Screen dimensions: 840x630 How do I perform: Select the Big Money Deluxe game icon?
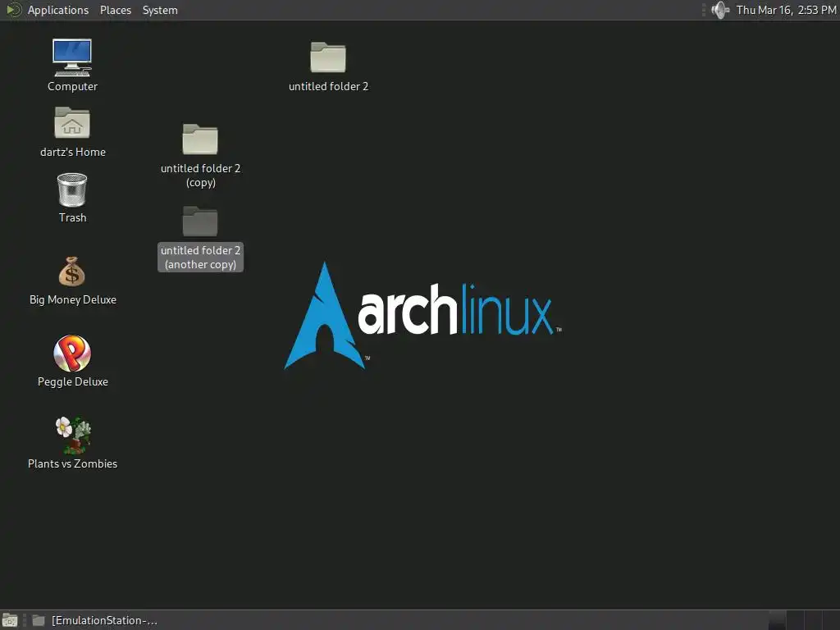72,271
